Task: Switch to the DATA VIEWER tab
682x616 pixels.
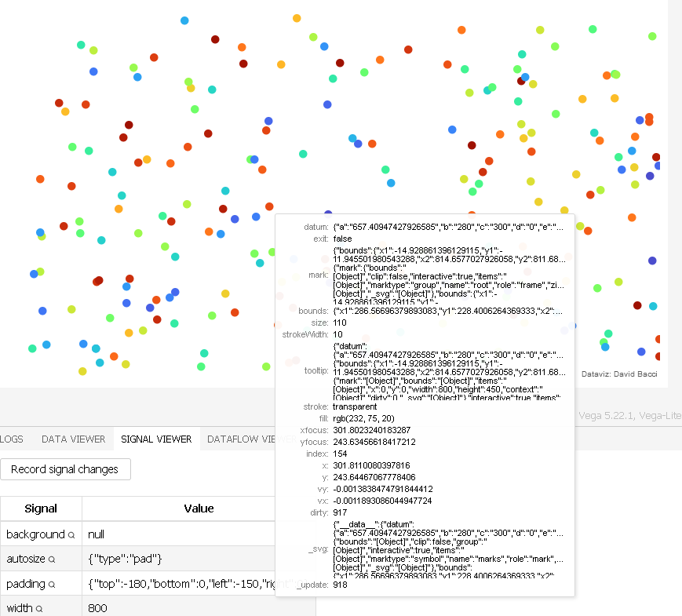Action: point(73,439)
